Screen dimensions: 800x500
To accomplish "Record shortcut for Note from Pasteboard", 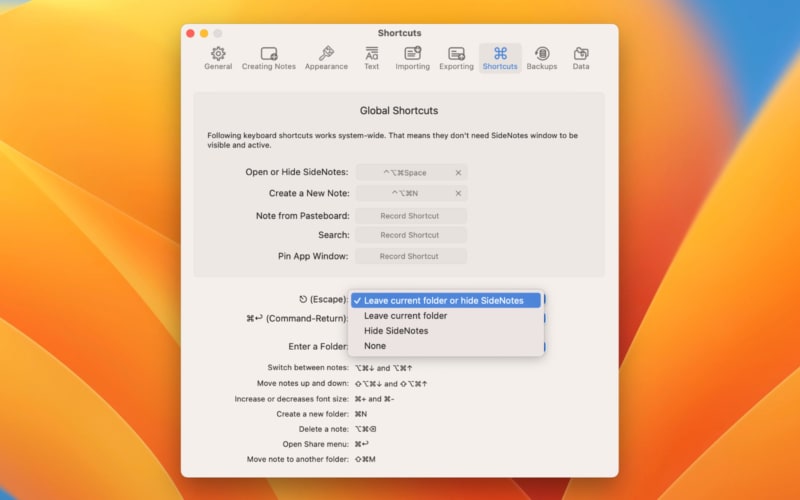I will click(x=411, y=216).
